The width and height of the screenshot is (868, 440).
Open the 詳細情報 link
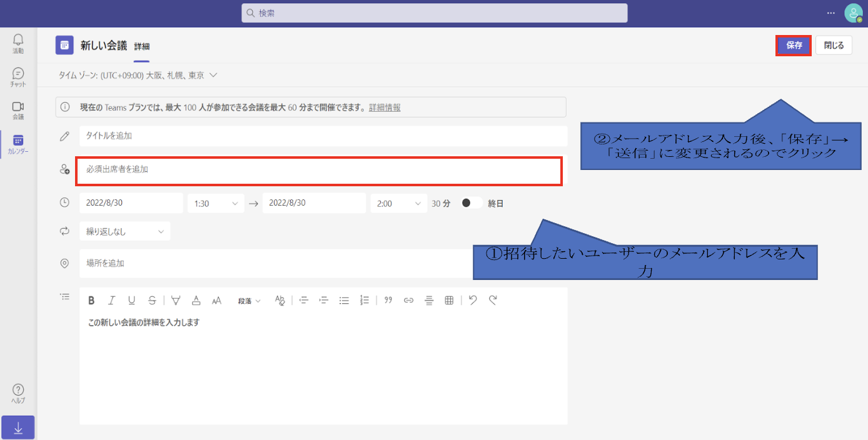385,107
